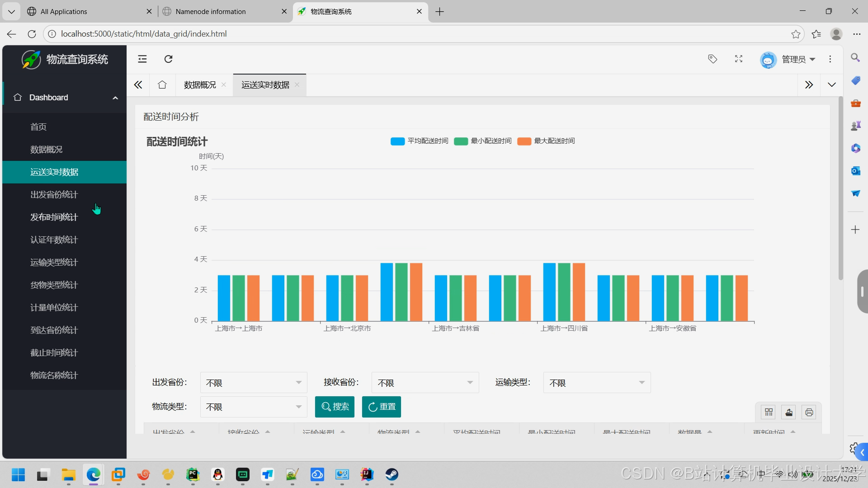
Task: Open the 运输类型 filter dropdown
Action: click(596, 382)
